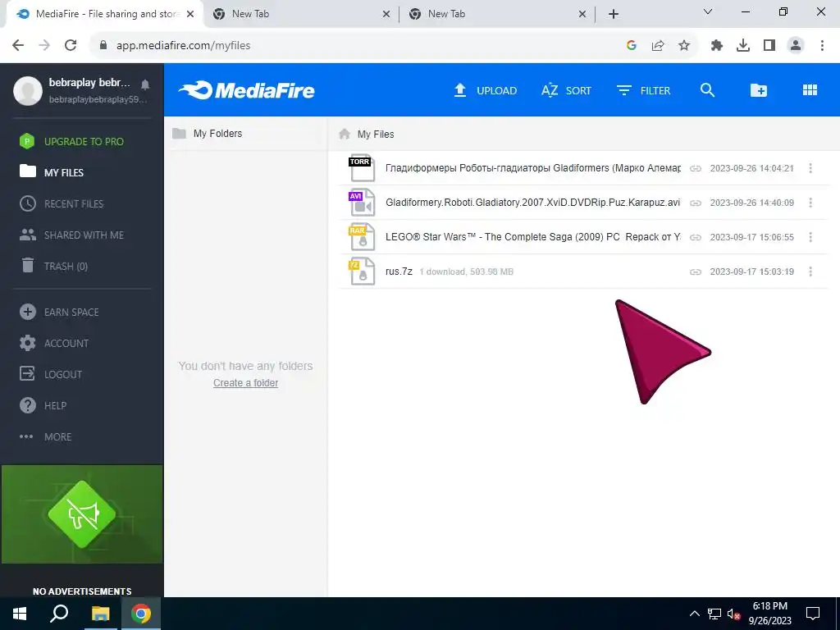Copy share link of rus.7z

[x=696, y=272]
